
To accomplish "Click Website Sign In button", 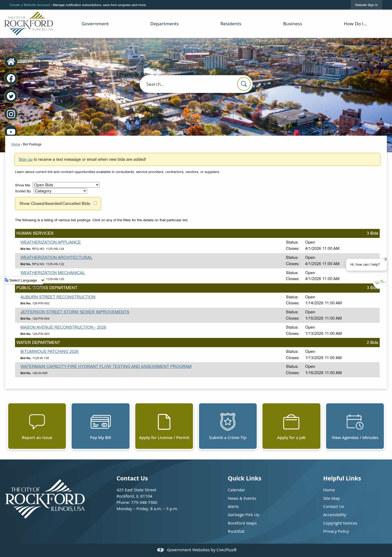I will click(366, 5).
